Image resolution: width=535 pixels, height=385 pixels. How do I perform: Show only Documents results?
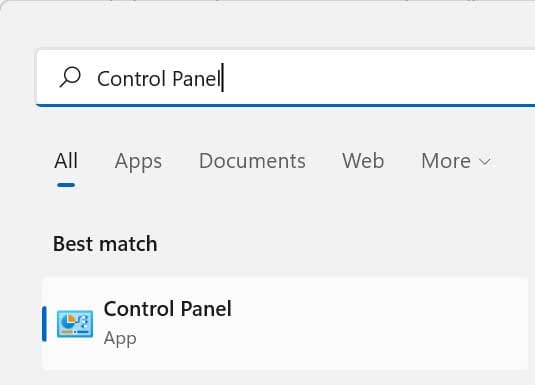click(252, 161)
